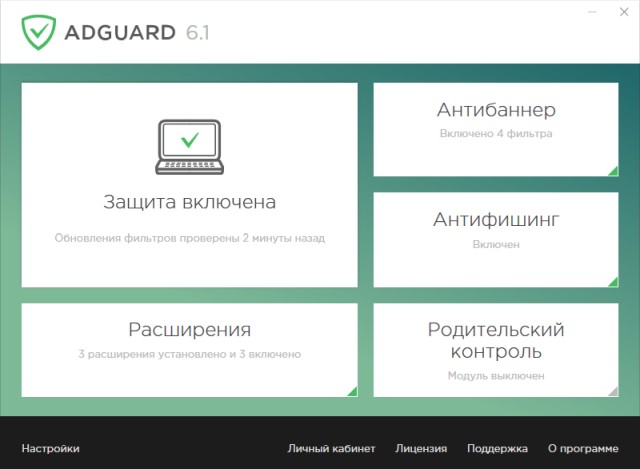Open Настройки in the bottom bar
Image resolution: width=640 pixels, height=469 pixels.
click(x=50, y=448)
